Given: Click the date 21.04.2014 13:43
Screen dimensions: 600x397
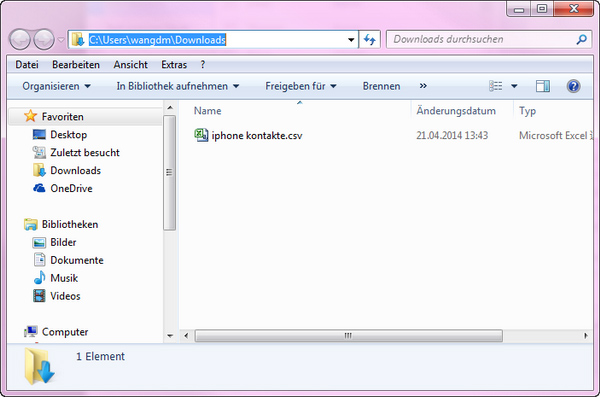Looking at the screenshot, I should click(x=452, y=136).
